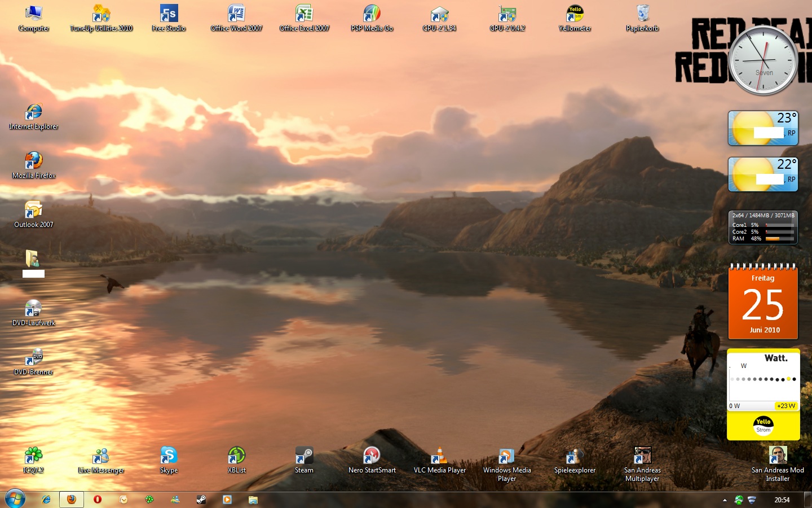Open Live Messenger from the taskbar

[175, 500]
